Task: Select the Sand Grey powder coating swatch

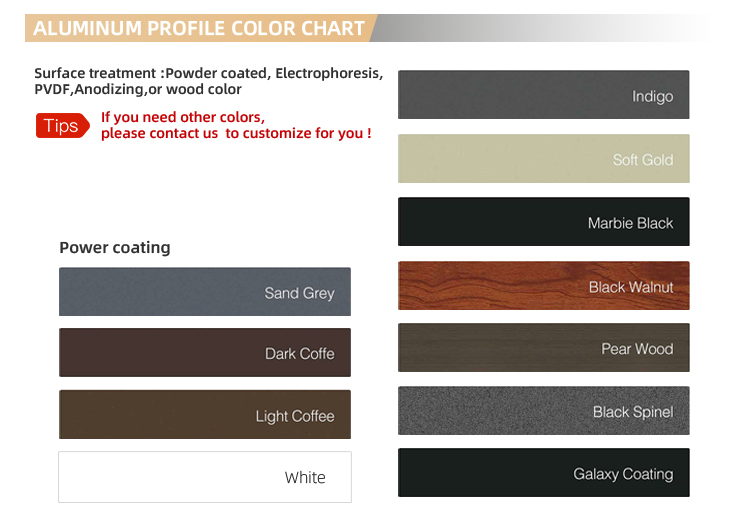Action: tap(205, 292)
